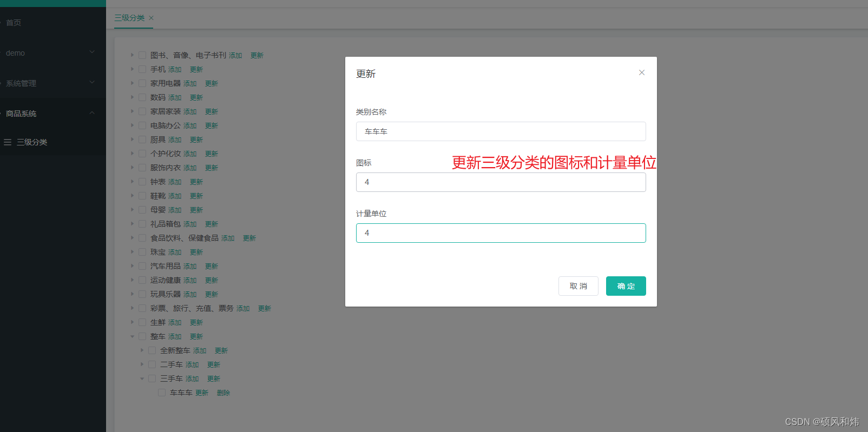Click 添加 next to 钟表
Screen dimensions: 868x432
tap(175, 182)
